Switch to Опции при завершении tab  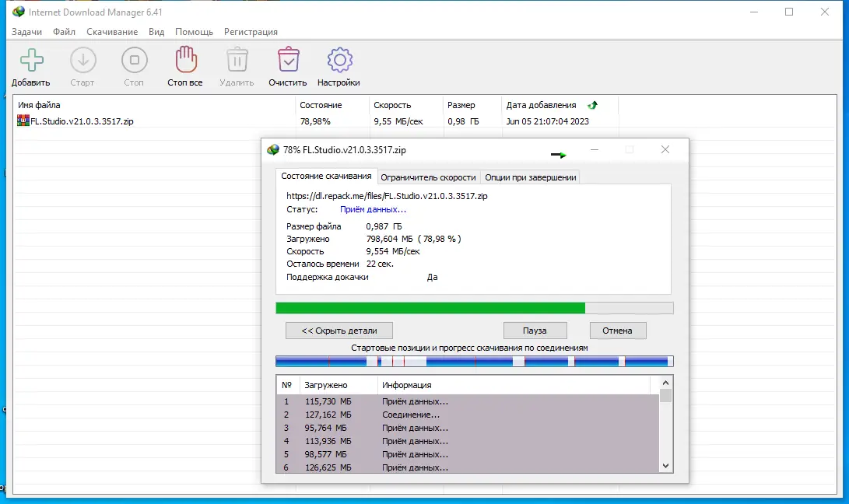530,177
